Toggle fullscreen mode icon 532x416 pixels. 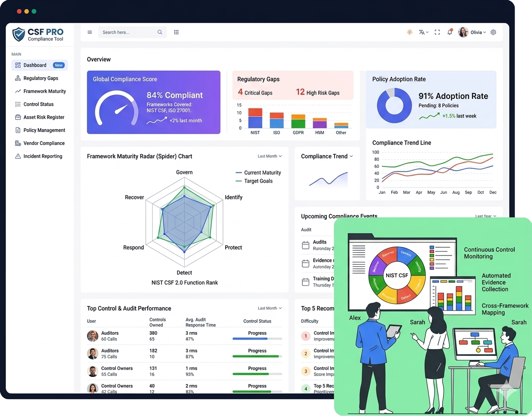pos(437,32)
